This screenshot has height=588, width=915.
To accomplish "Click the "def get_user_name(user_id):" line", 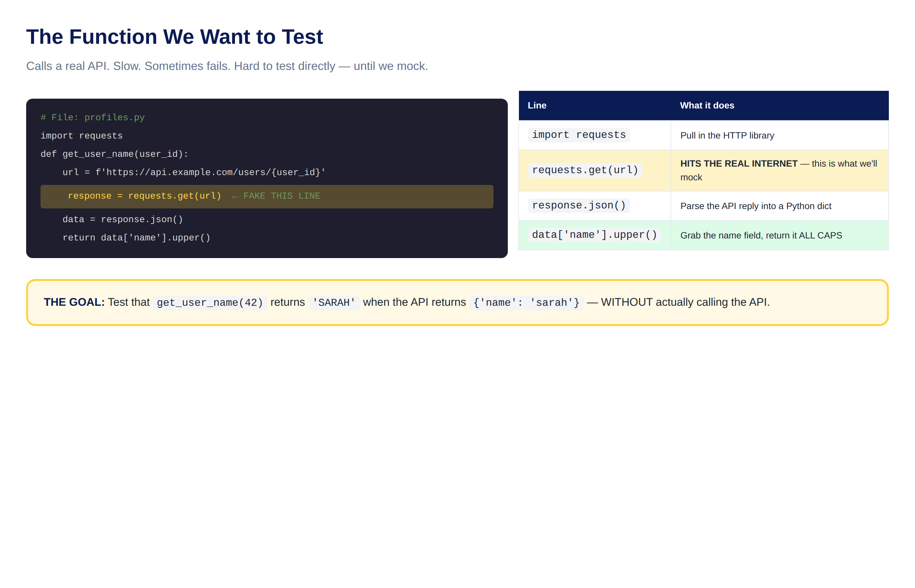I will coord(114,154).
